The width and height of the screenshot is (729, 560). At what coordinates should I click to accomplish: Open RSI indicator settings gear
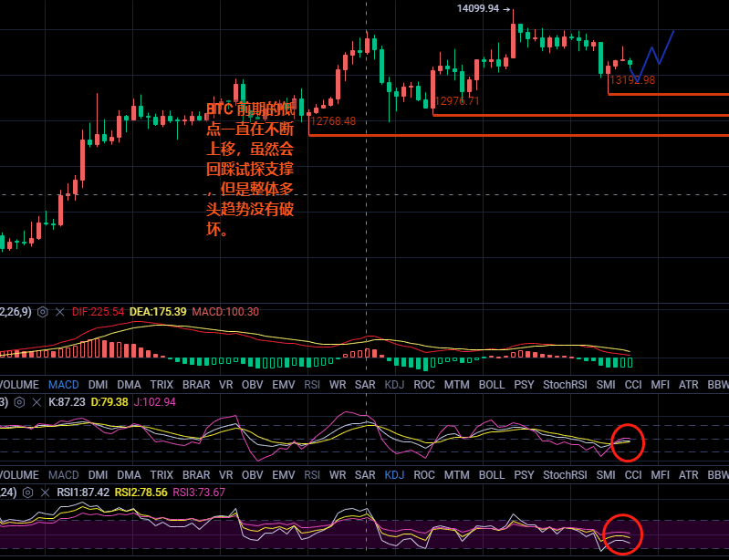28,493
